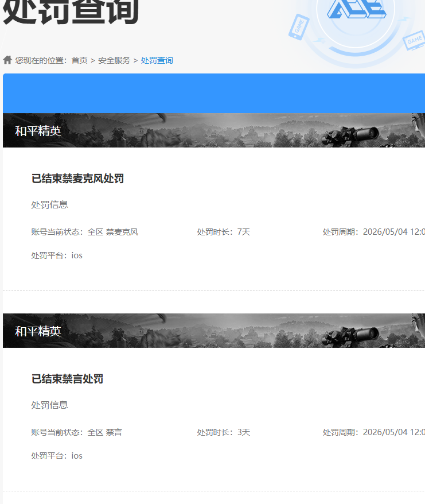The width and height of the screenshot is (425, 504).
Task: Select the 已结束禁麦克风处罚 heading
Action: pos(77,179)
